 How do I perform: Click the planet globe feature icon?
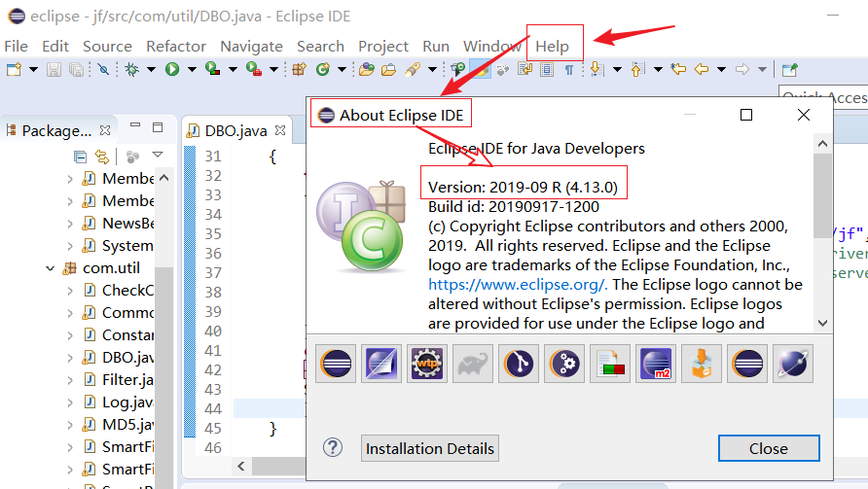click(793, 364)
